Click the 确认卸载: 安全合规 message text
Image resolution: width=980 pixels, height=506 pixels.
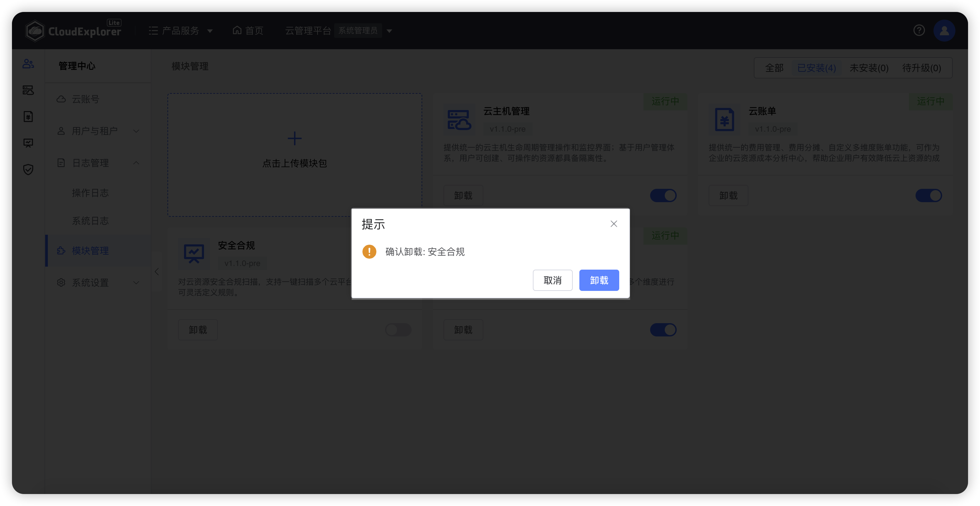point(425,252)
